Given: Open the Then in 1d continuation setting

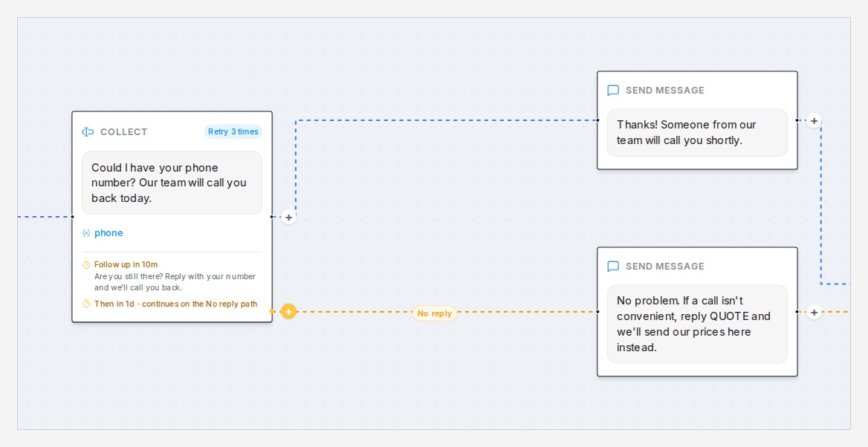Looking at the screenshot, I should coord(175,304).
